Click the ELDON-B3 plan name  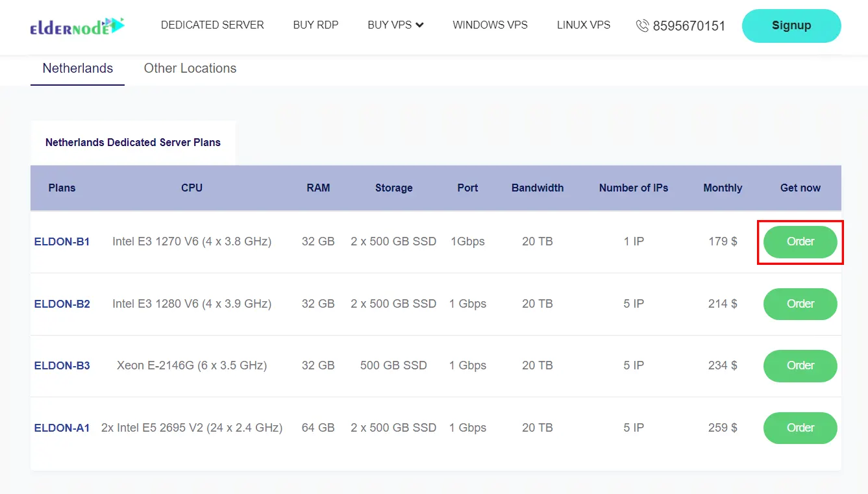62,365
